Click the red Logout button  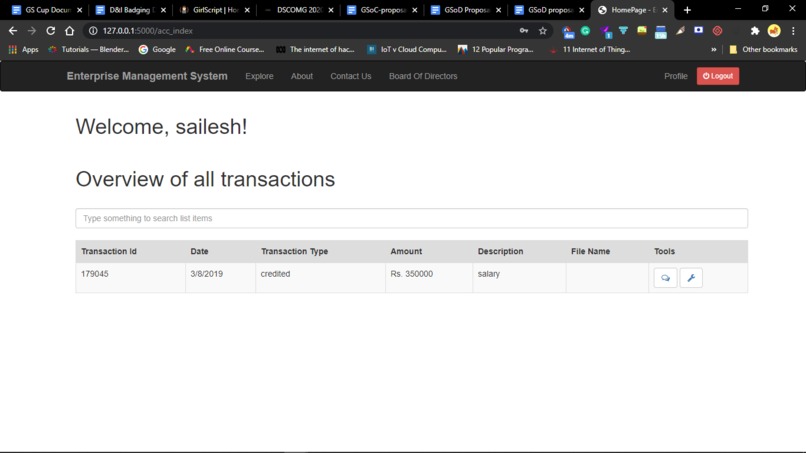(x=718, y=76)
